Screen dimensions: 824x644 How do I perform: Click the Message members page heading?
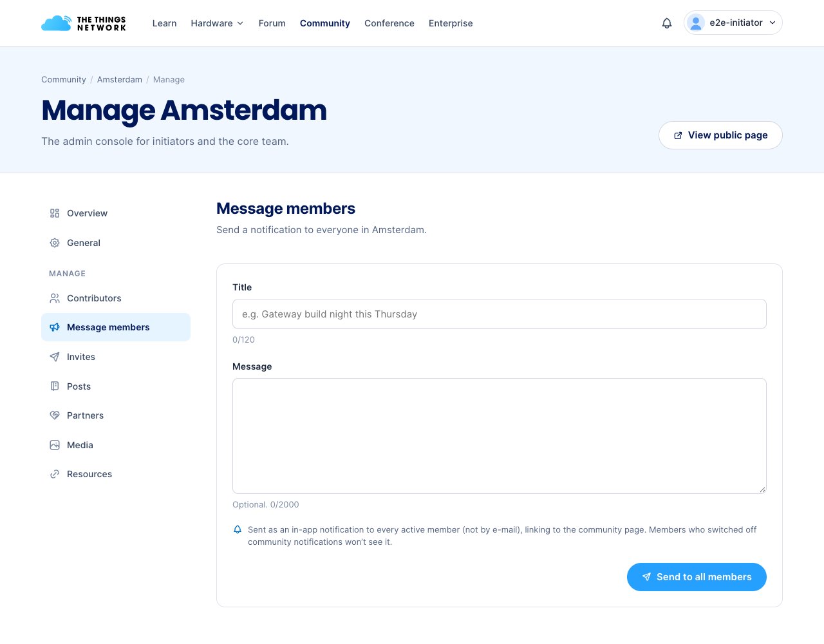[x=286, y=209]
